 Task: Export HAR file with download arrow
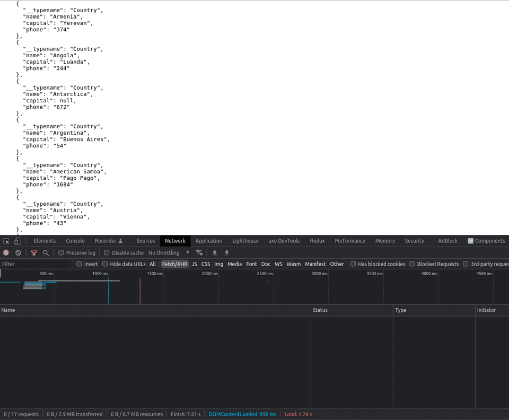point(226,253)
